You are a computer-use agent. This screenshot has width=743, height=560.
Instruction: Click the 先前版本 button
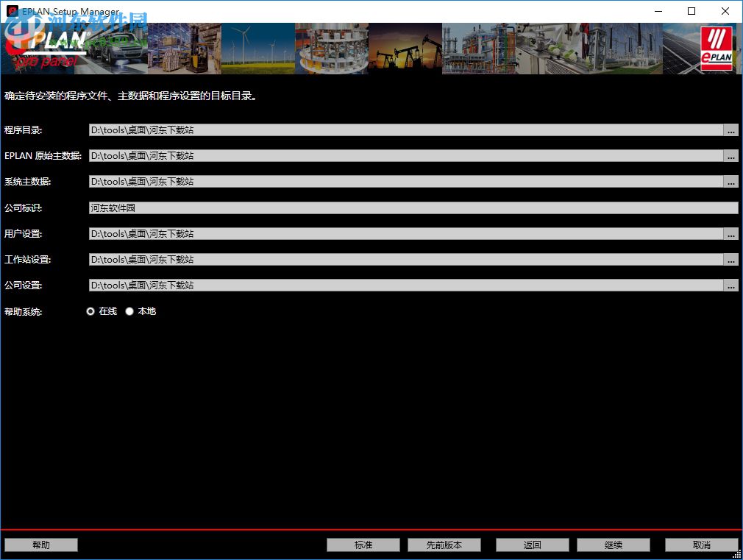point(444,545)
